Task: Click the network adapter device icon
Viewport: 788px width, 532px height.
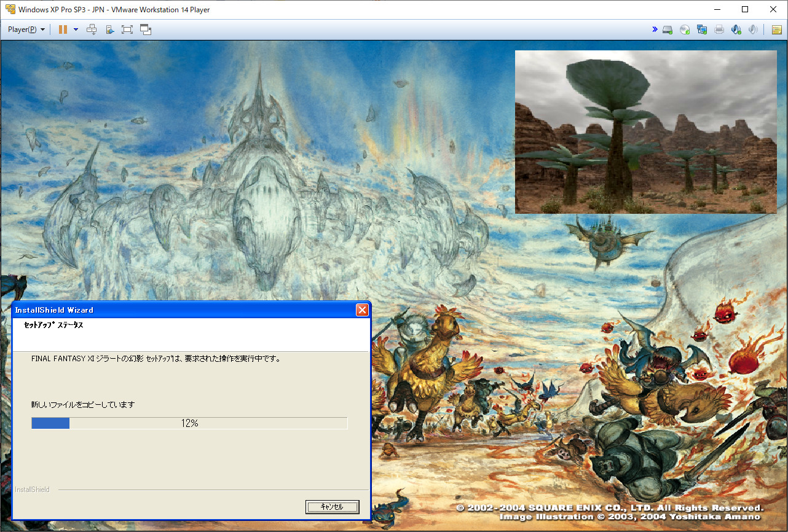Action: [x=701, y=29]
